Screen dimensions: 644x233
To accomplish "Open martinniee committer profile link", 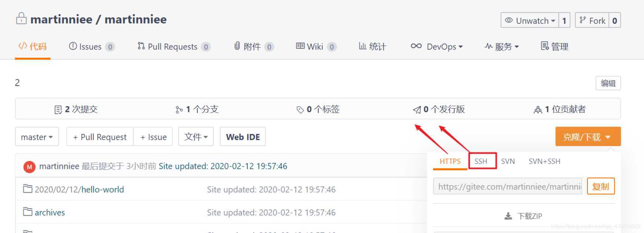I will 59,166.
